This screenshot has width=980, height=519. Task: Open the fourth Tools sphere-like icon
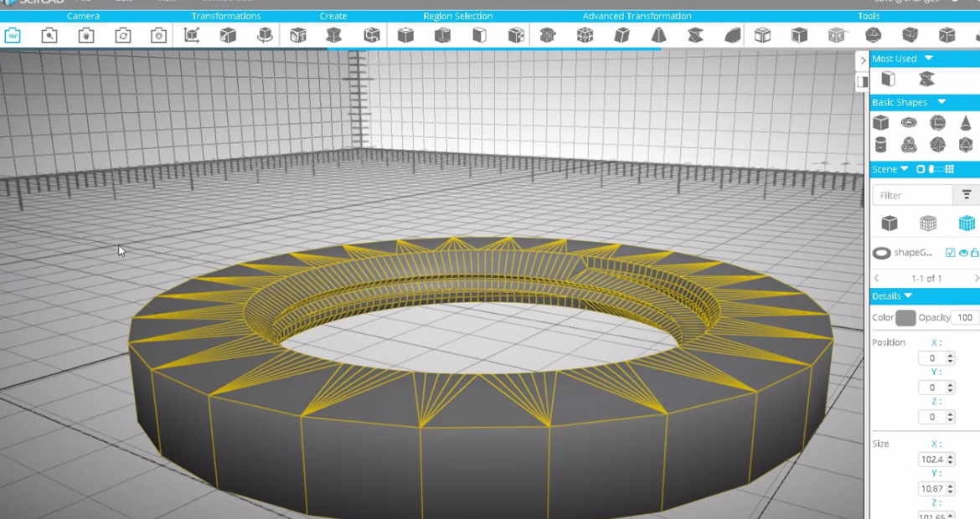873,36
